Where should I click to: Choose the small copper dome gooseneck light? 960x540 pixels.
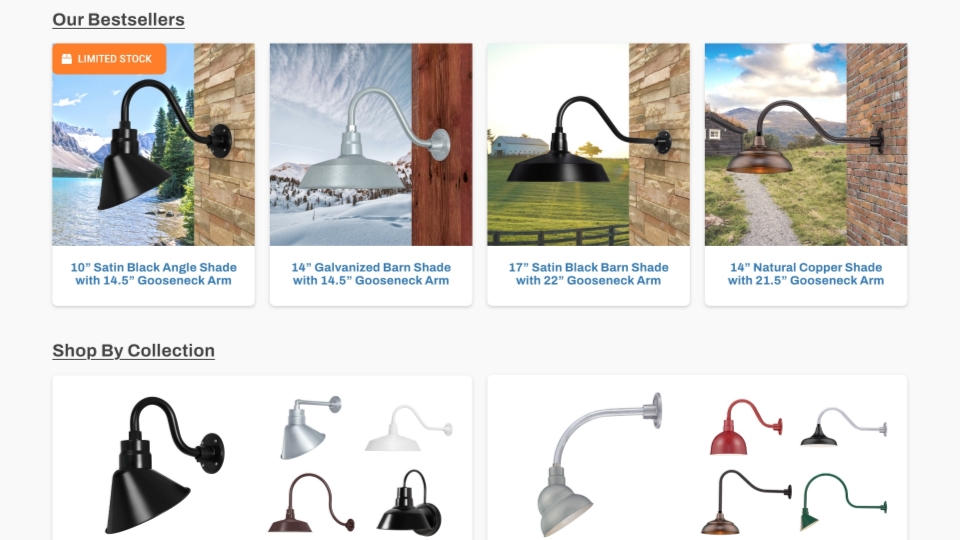(746, 502)
